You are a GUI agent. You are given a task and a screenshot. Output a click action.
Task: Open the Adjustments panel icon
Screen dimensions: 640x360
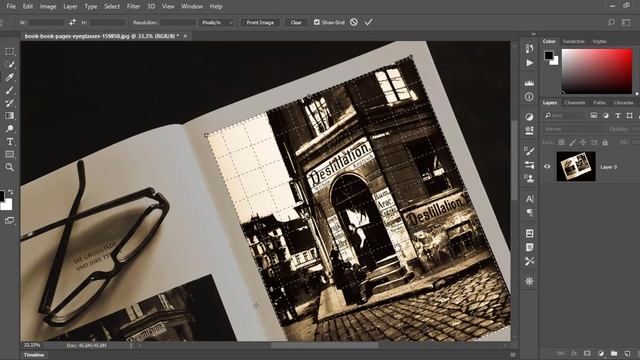[x=529, y=117]
